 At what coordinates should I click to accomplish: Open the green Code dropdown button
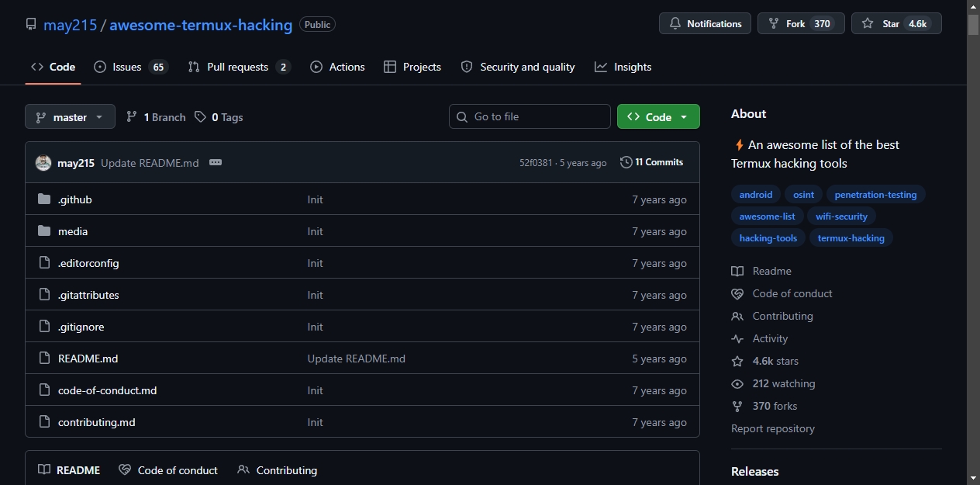point(658,117)
